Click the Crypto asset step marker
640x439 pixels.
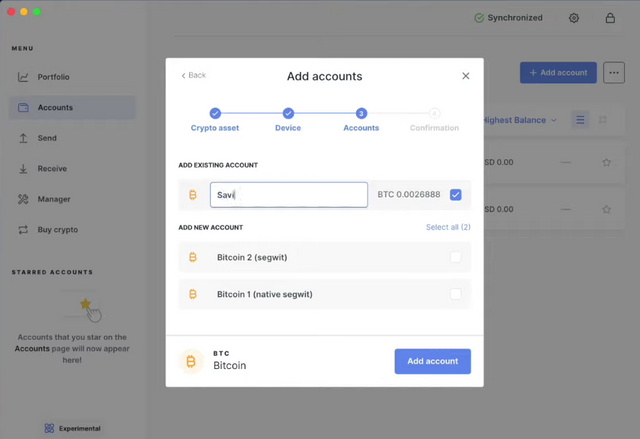tap(215, 113)
